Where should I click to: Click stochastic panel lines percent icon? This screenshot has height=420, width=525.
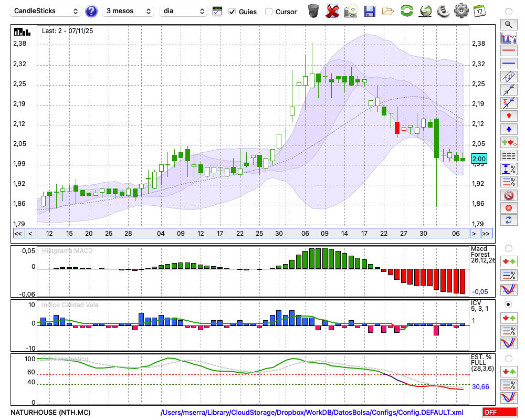tap(509, 385)
